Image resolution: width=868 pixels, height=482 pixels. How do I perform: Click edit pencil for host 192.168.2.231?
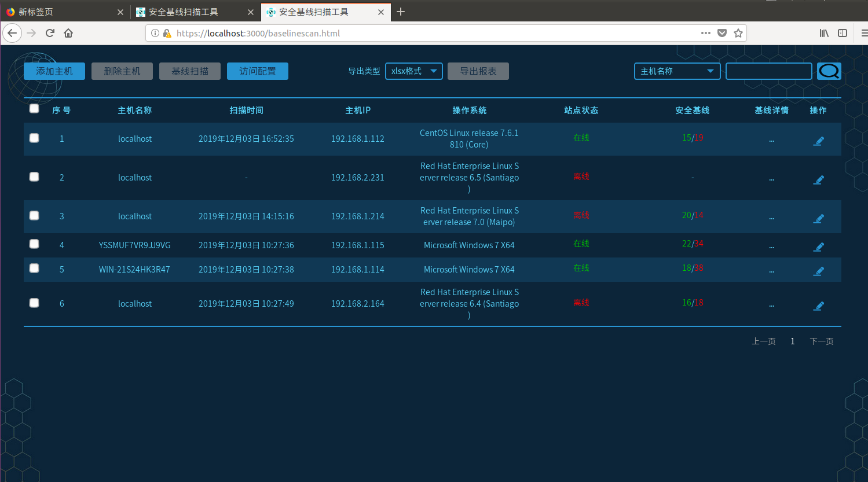(818, 179)
